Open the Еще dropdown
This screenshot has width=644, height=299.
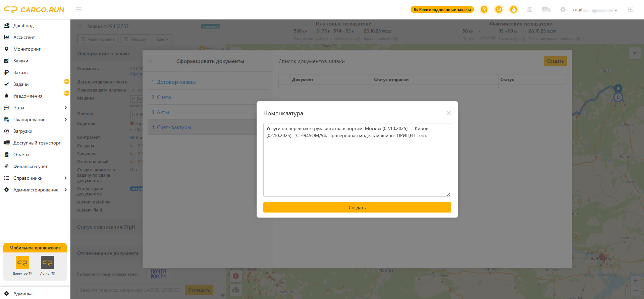coord(163,39)
